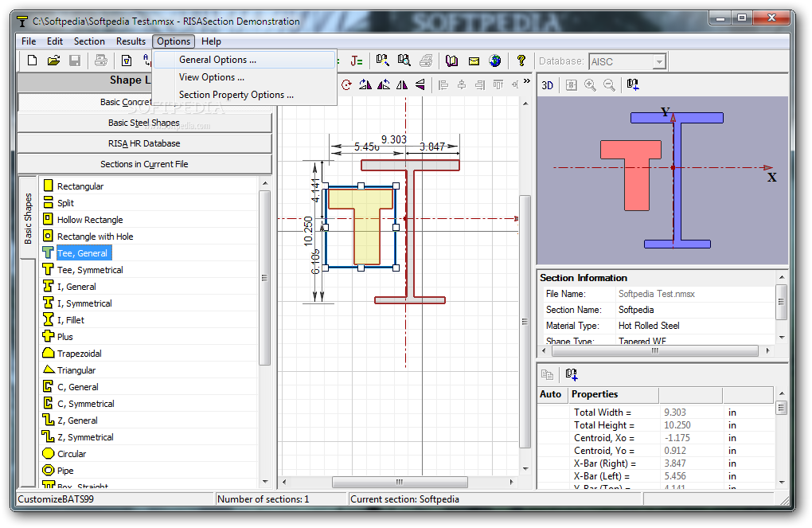This screenshot has width=812, height=528.
Task: Select Trapezoidal shape
Action: pyautogui.click(x=80, y=354)
